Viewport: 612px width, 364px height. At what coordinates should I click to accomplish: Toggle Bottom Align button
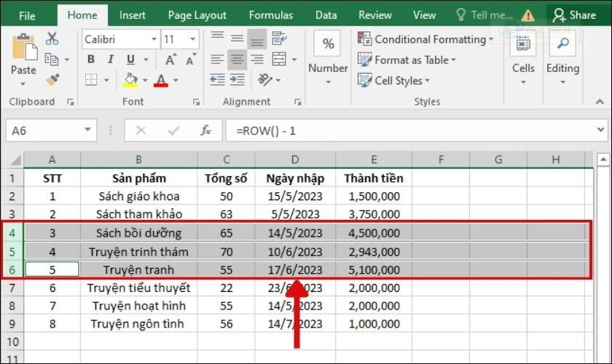pos(256,39)
